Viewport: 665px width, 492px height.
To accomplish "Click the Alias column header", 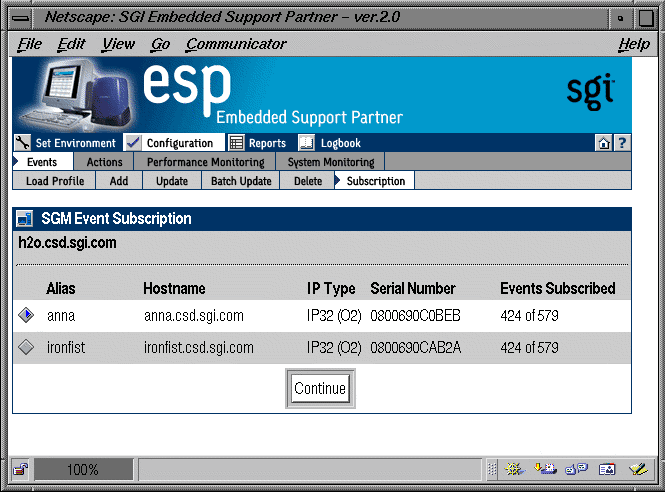I will click(x=61, y=289).
